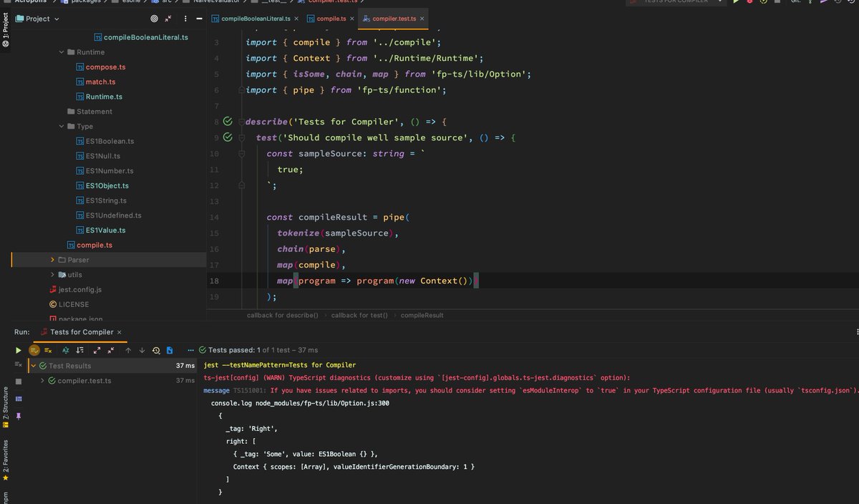Open Runtime.ts in project tree
Viewport: 859px width, 504px height.
(99, 97)
